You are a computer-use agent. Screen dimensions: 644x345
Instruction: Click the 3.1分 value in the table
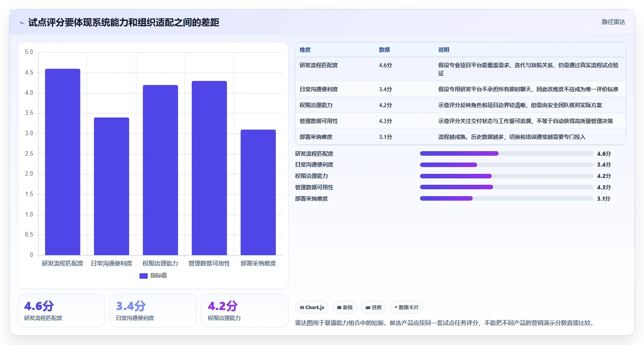pyautogui.click(x=385, y=137)
